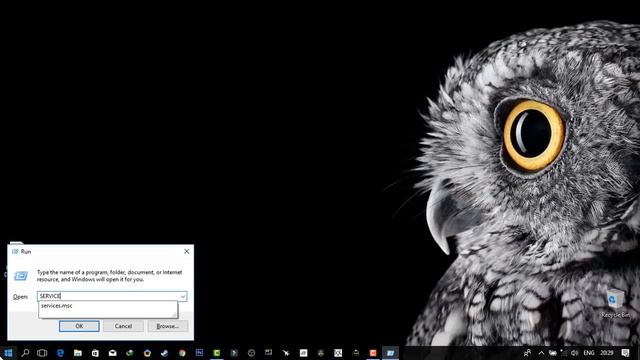The image size is (640, 360).
Task: Click OK in the Run dialog
Action: click(79, 326)
